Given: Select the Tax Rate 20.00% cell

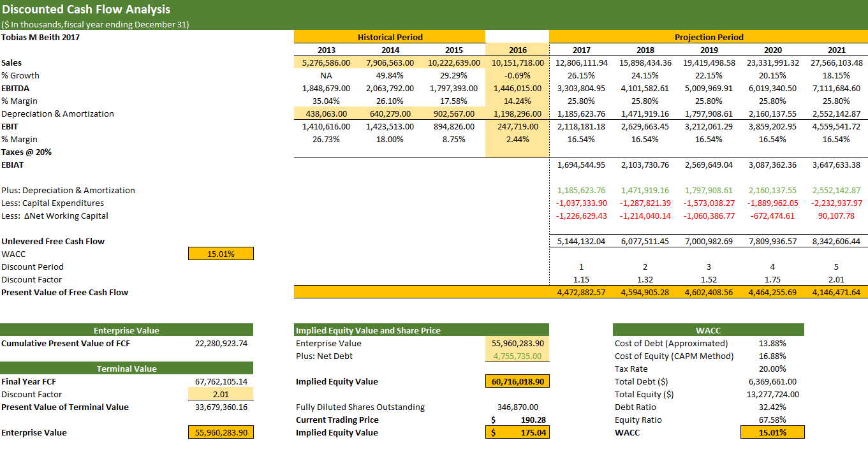Looking at the screenshot, I should (x=772, y=369).
